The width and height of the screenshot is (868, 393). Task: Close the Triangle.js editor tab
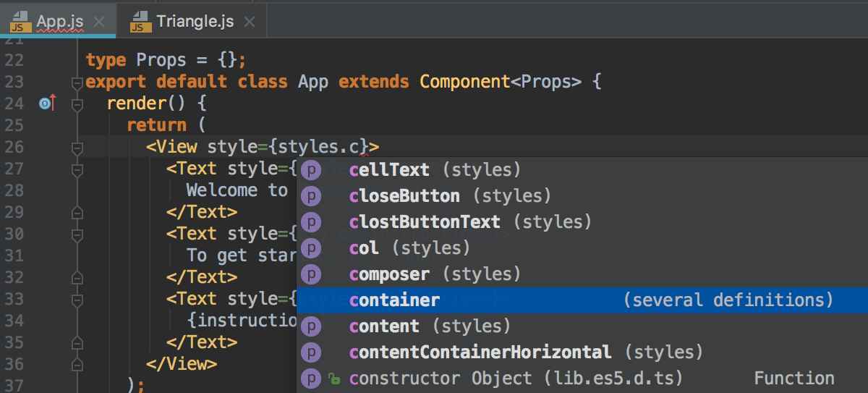tap(250, 22)
